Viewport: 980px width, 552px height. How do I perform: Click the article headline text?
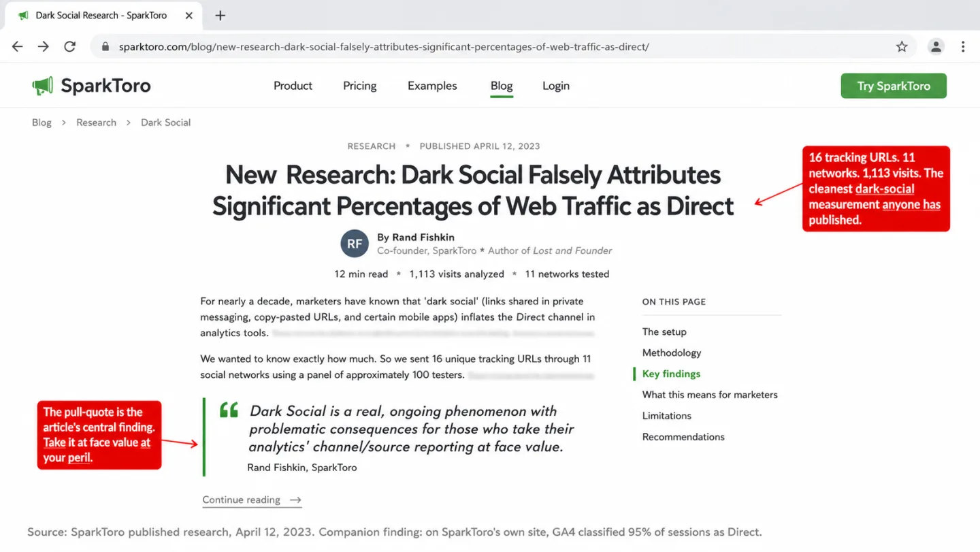coord(473,190)
